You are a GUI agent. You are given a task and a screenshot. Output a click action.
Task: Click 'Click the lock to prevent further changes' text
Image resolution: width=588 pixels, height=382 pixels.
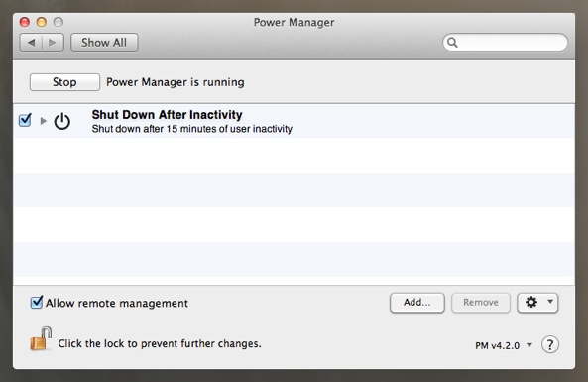(160, 343)
